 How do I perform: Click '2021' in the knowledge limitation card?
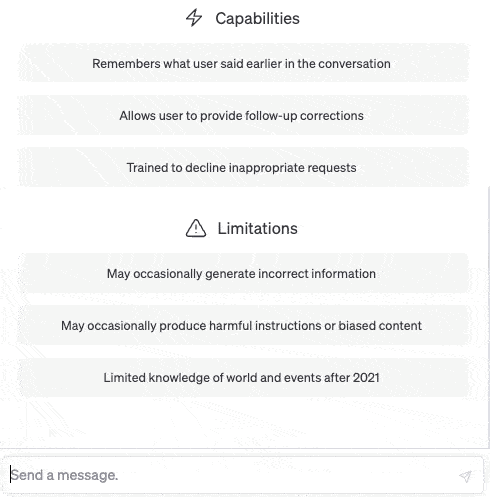(x=366, y=378)
